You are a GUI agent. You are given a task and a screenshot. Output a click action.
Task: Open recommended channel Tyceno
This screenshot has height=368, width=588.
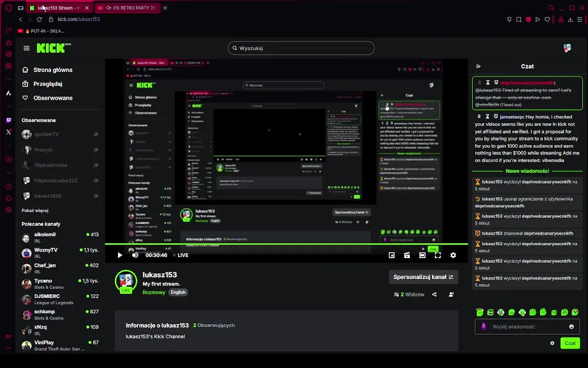60,284
